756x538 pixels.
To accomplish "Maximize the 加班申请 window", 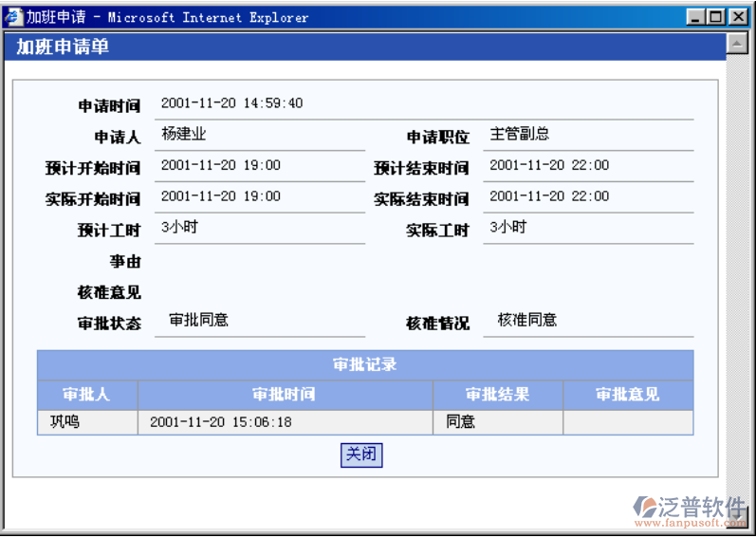I will (716, 17).
